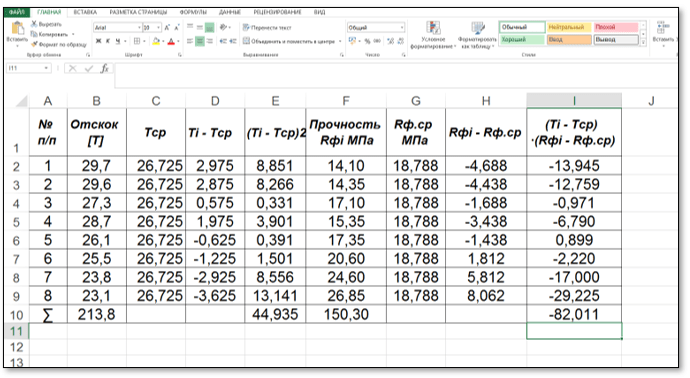Click the formula bar confirm checkmark
The image size is (690, 378).
(x=88, y=68)
